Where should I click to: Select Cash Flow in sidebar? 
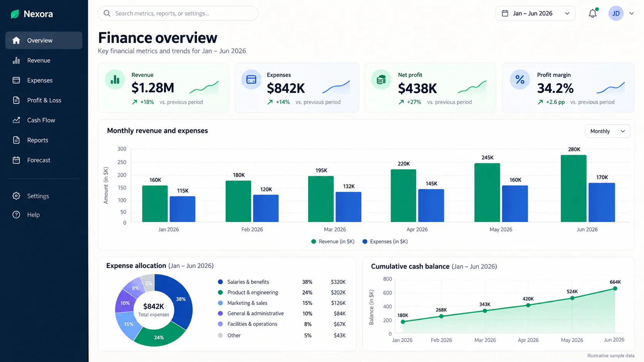[44, 120]
